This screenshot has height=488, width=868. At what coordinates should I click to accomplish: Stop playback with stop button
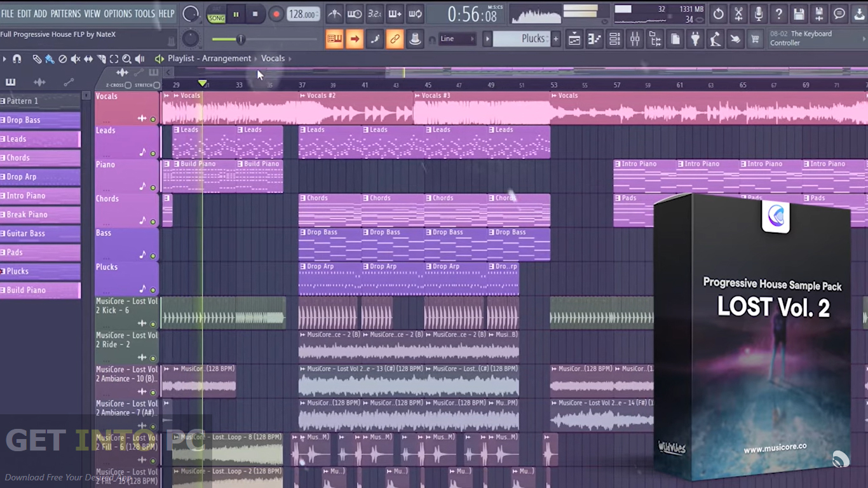pos(255,14)
